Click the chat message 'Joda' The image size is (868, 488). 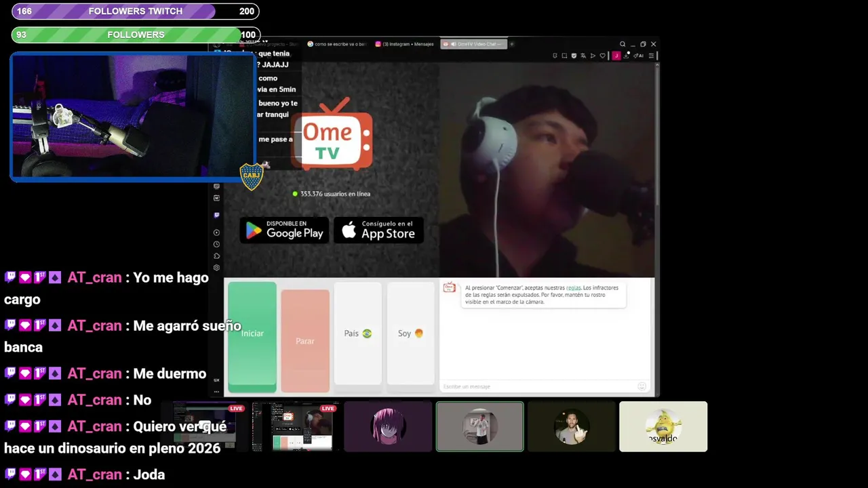[x=149, y=474]
